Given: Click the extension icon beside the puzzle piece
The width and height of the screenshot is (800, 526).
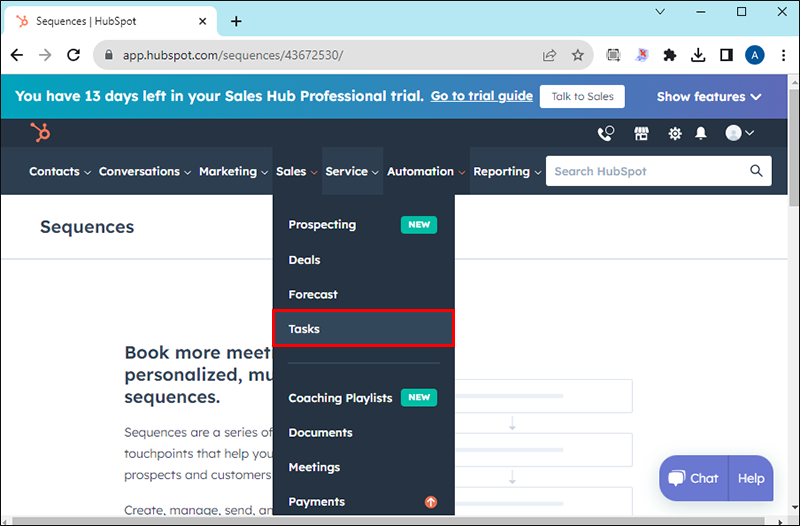Looking at the screenshot, I should (642, 55).
